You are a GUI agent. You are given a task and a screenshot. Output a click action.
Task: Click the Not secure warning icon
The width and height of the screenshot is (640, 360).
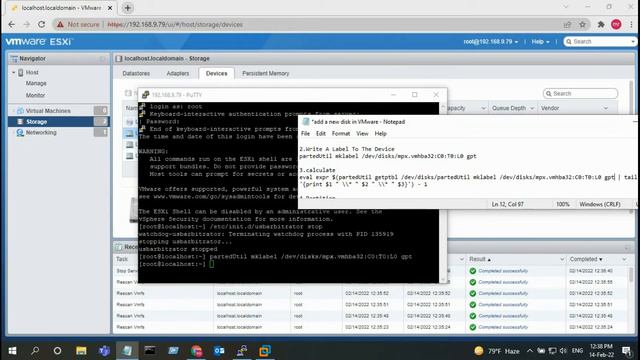pyautogui.click(x=60, y=24)
